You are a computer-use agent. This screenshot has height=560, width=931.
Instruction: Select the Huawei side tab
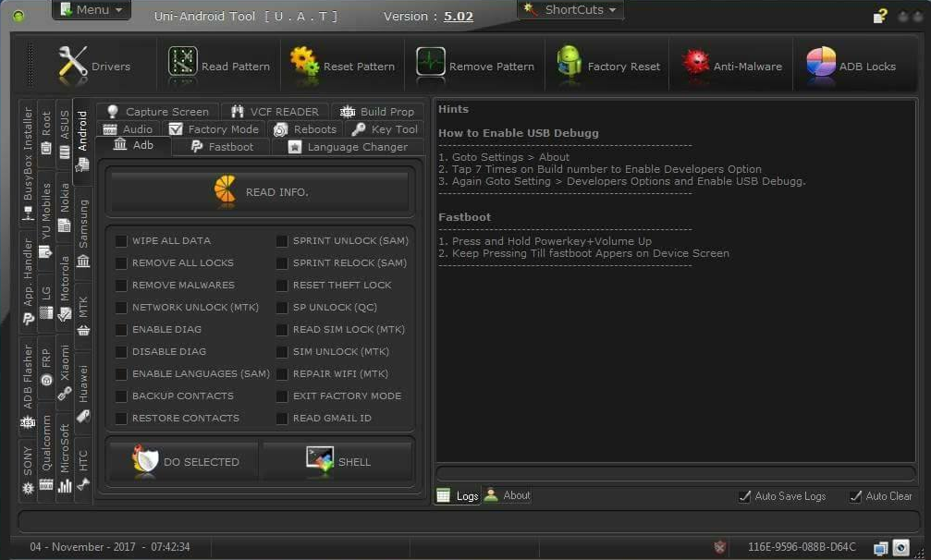(x=83, y=393)
